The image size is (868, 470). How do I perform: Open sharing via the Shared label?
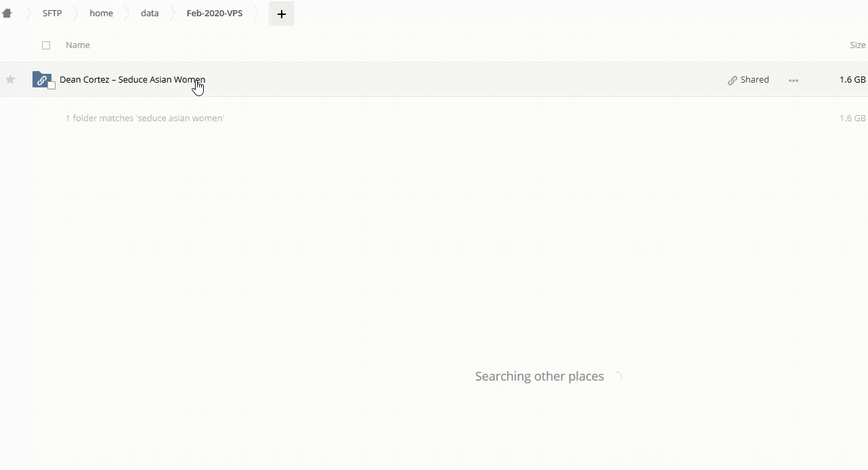coord(754,80)
